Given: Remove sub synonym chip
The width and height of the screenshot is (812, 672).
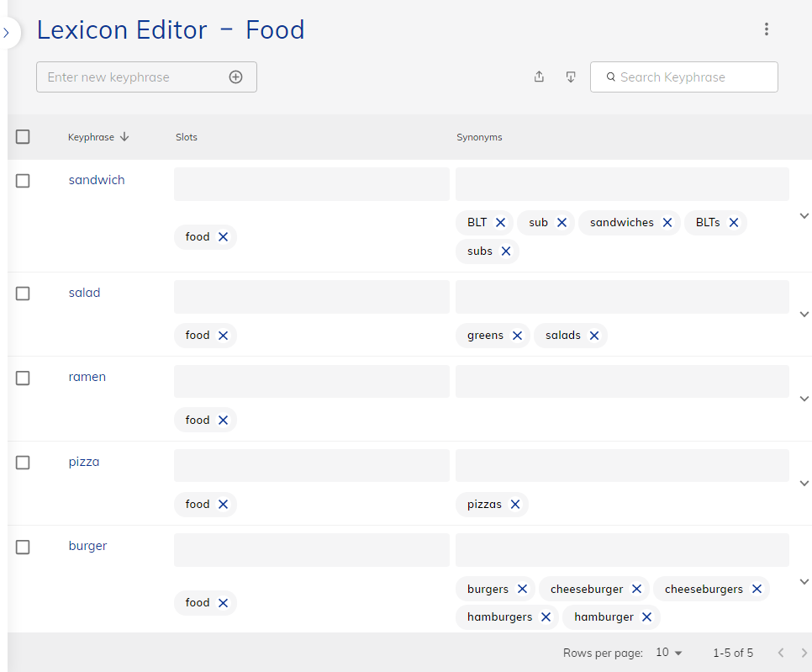Looking at the screenshot, I should (562, 222).
